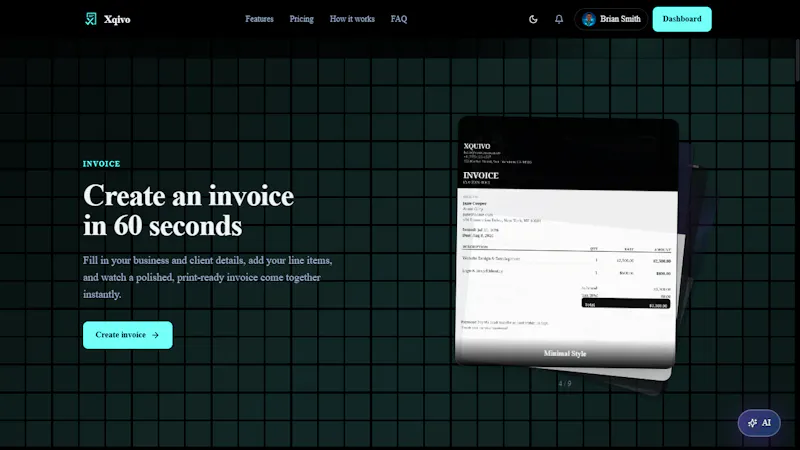Open the AI assistant button

pyautogui.click(x=759, y=423)
